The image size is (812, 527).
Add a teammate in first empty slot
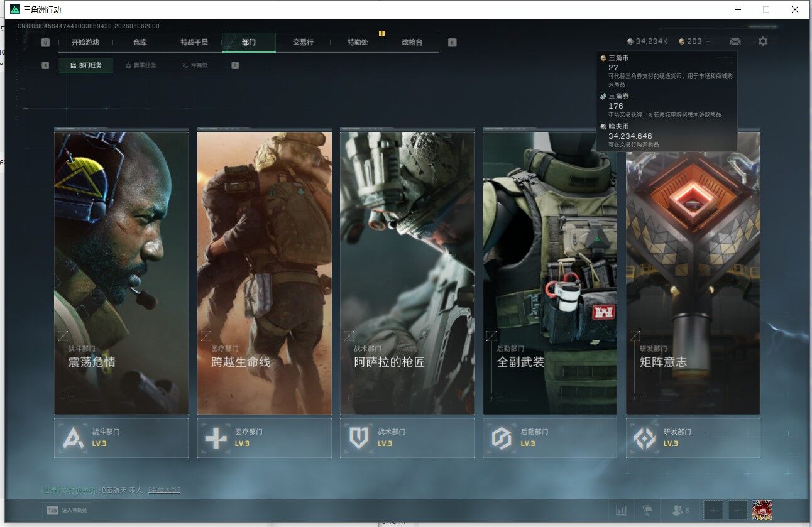pos(713,510)
